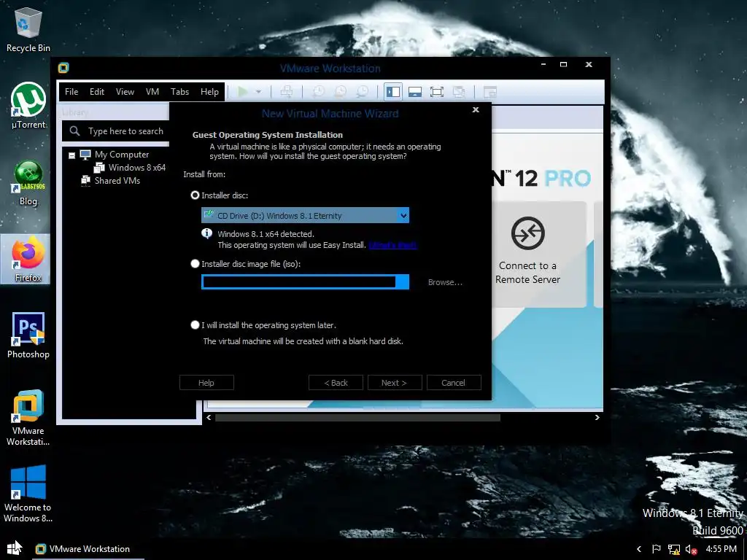
Task: Select the VMware Workstation desktop shortcut
Action: [x=28, y=418]
